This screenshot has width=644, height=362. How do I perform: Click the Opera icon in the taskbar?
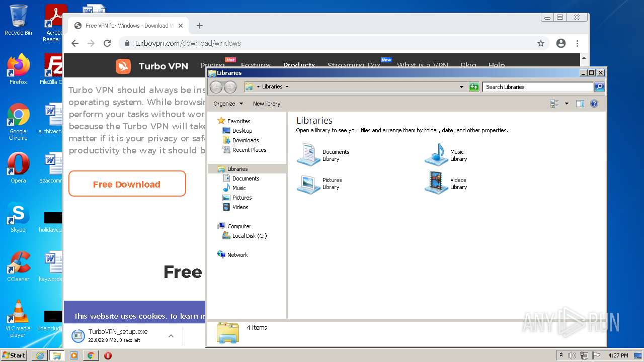pos(108,355)
